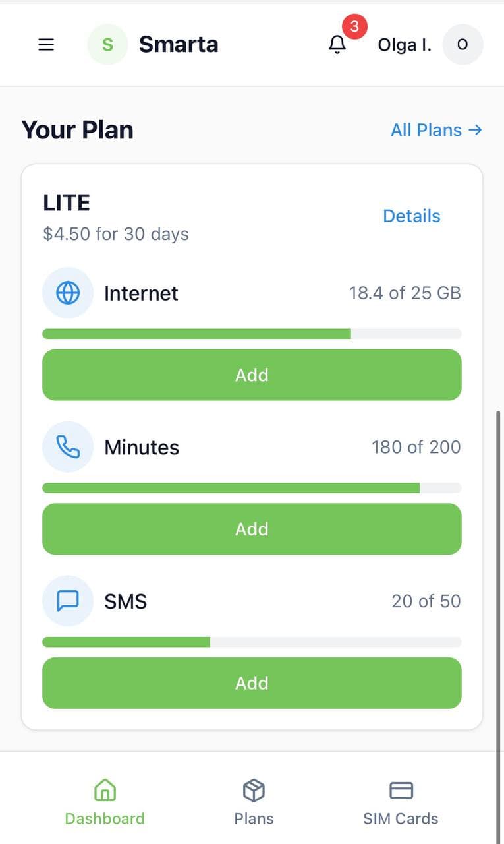Expand details via All Plans arrow
The width and height of the screenshot is (504, 844).
476,130
